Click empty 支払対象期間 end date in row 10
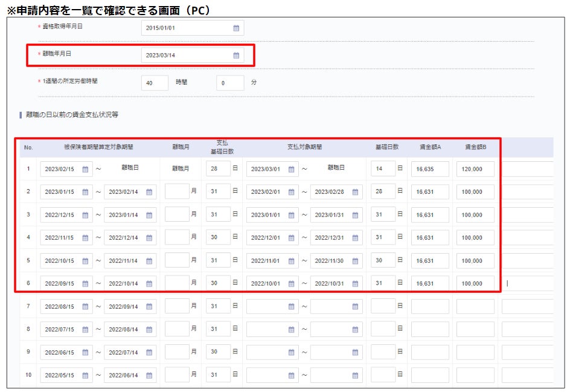The width and height of the screenshot is (570, 392). click(336, 375)
